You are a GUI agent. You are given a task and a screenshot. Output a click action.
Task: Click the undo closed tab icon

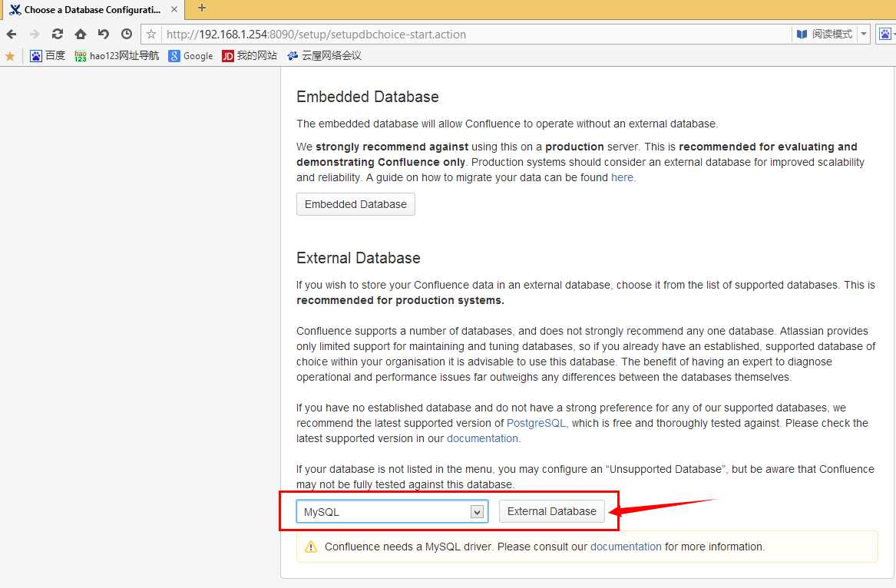[104, 35]
